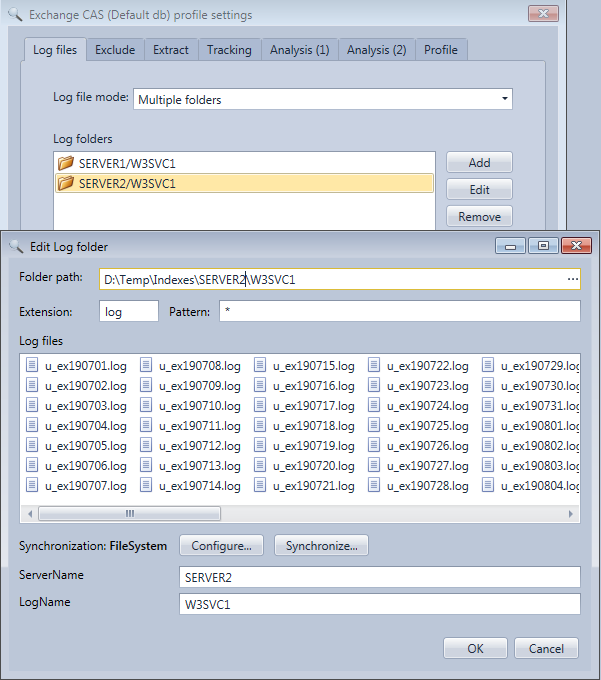The width and height of the screenshot is (601, 680).
Task: Click the ServerName input field
Action: click(x=380, y=577)
